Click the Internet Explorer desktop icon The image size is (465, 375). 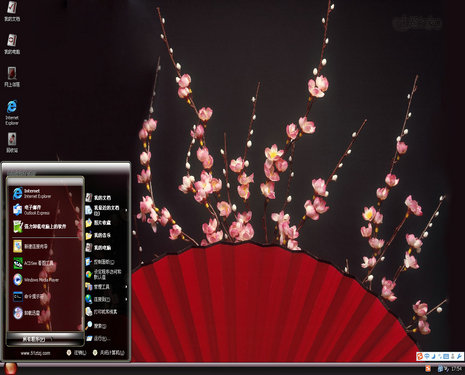[x=12, y=112]
